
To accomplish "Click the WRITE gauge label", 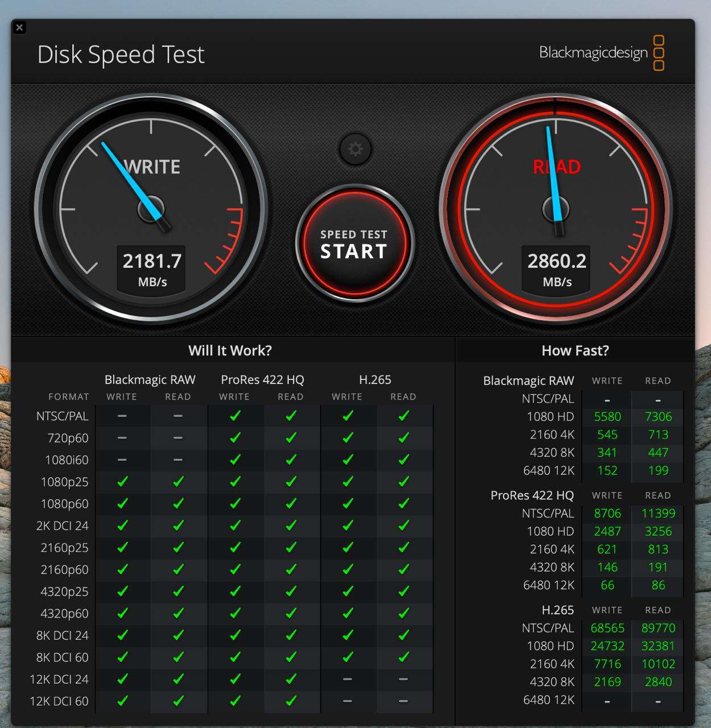I will coord(152,167).
